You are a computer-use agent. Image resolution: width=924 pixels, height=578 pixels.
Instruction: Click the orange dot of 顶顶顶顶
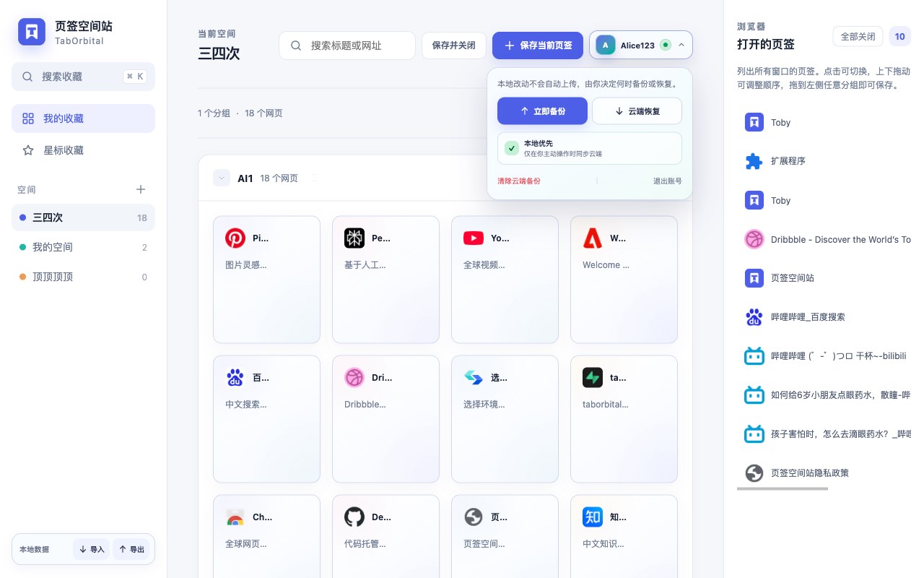coord(22,277)
